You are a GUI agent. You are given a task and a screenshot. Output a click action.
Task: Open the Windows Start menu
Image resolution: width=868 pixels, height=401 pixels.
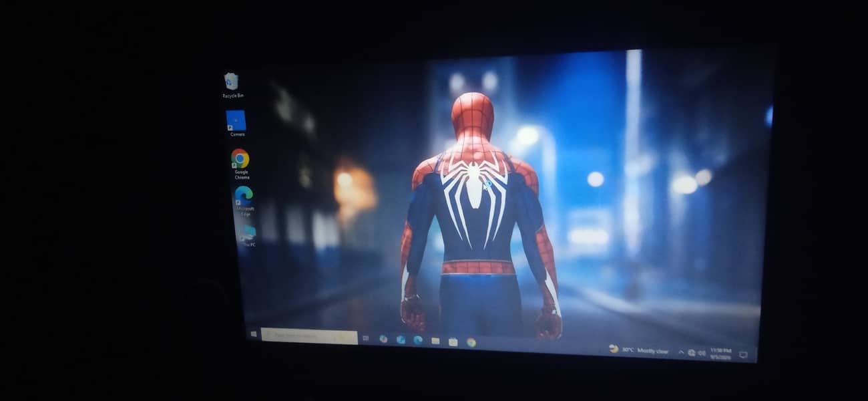pyautogui.click(x=254, y=333)
